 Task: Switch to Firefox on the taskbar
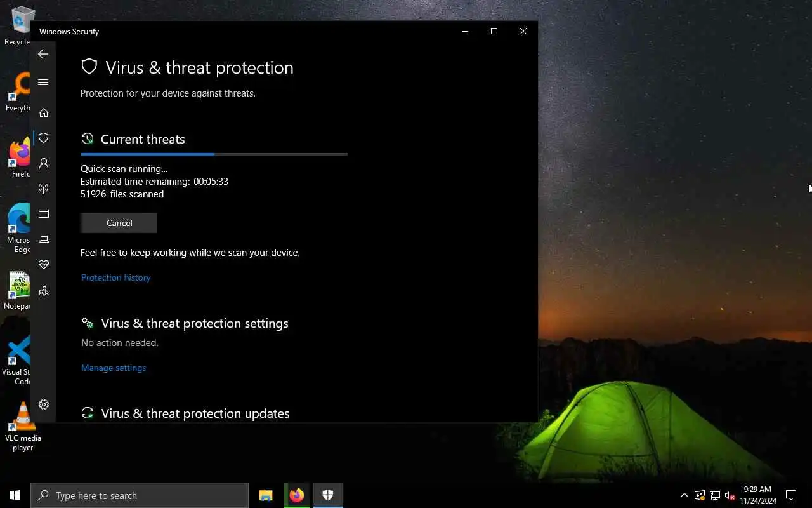point(297,495)
